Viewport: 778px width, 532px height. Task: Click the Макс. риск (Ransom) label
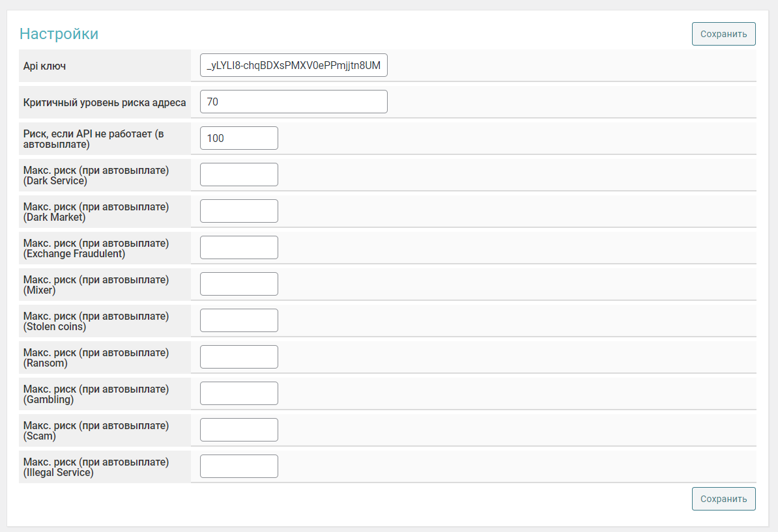click(x=96, y=357)
